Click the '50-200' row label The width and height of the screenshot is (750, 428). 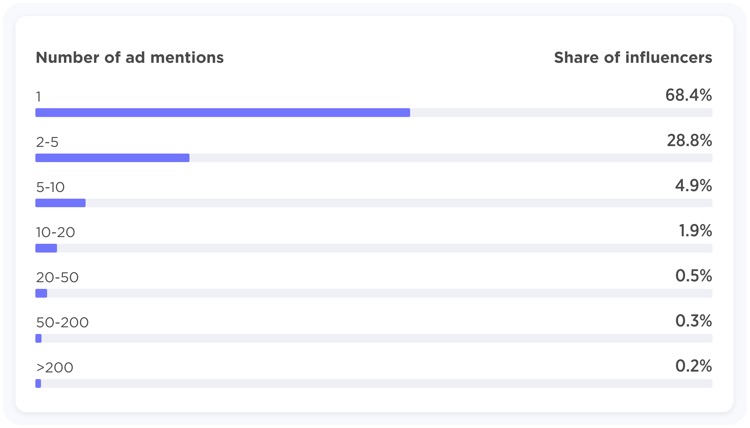62,323
